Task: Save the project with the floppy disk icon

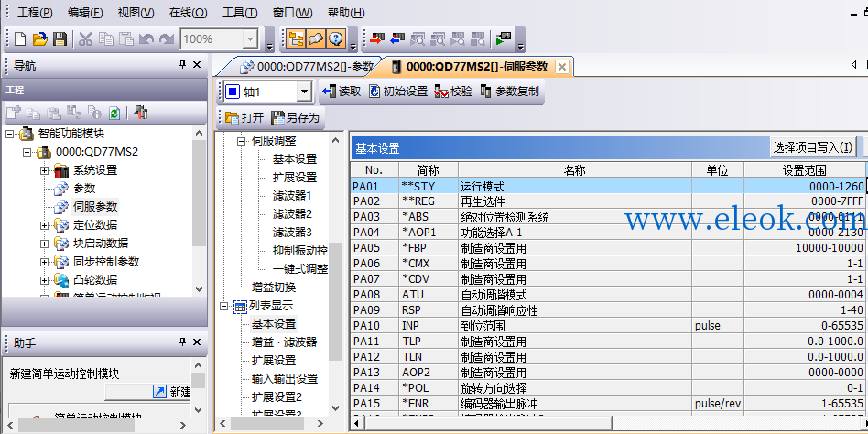Action: click(x=60, y=38)
